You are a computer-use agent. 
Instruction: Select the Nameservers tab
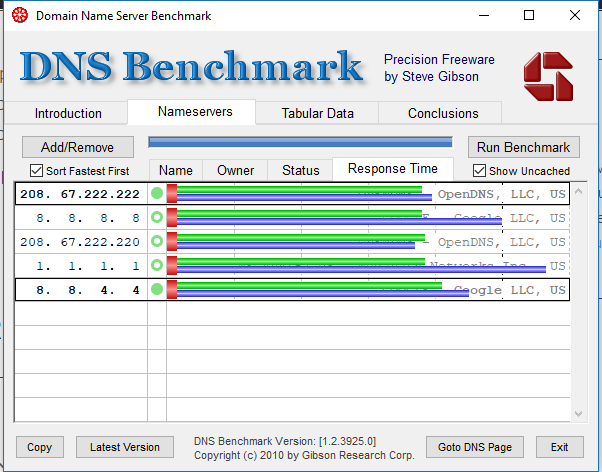pos(192,112)
